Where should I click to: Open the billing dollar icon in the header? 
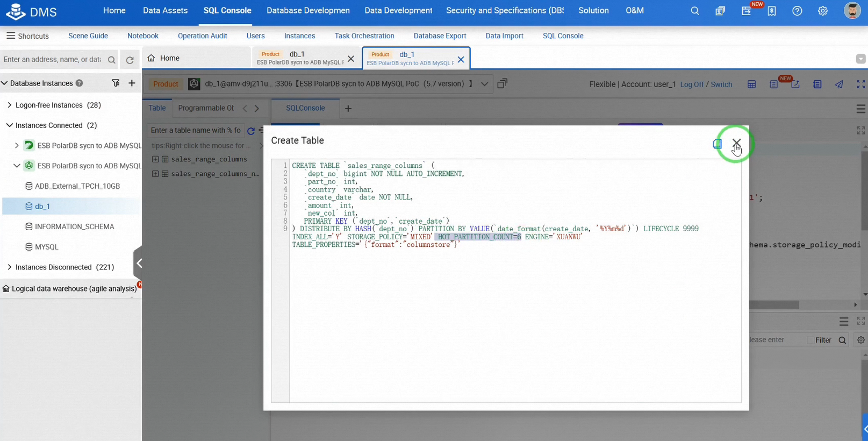[x=772, y=11]
